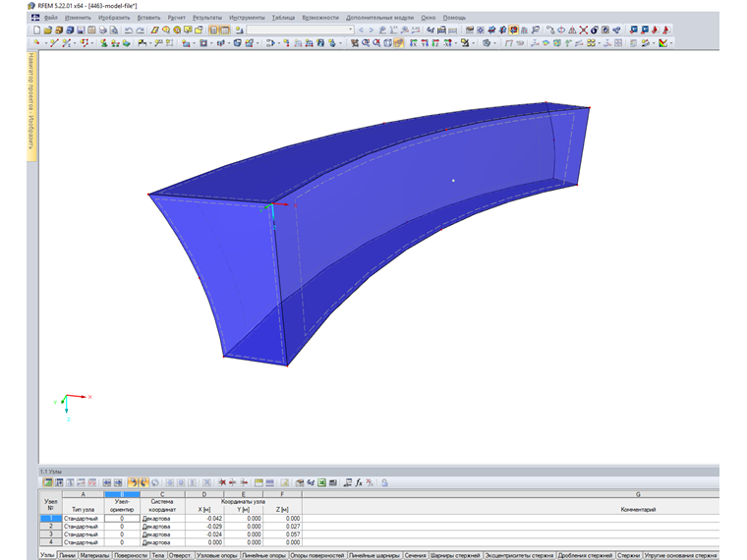Click the Z value 0.057 cell

click(282, 534)
